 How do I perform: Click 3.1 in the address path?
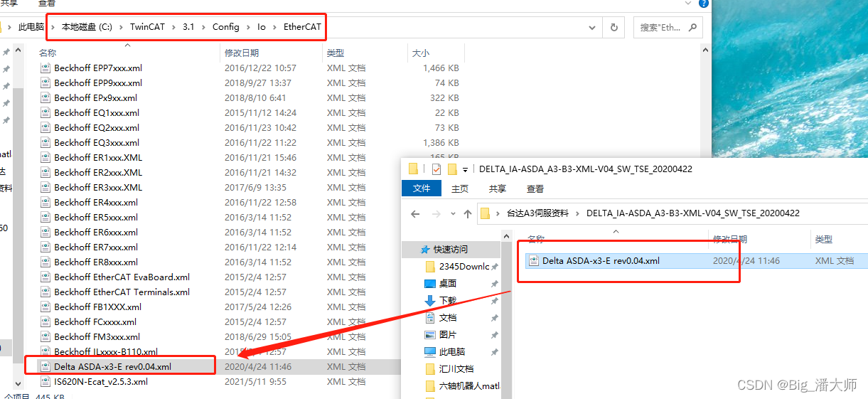point(188,27)
